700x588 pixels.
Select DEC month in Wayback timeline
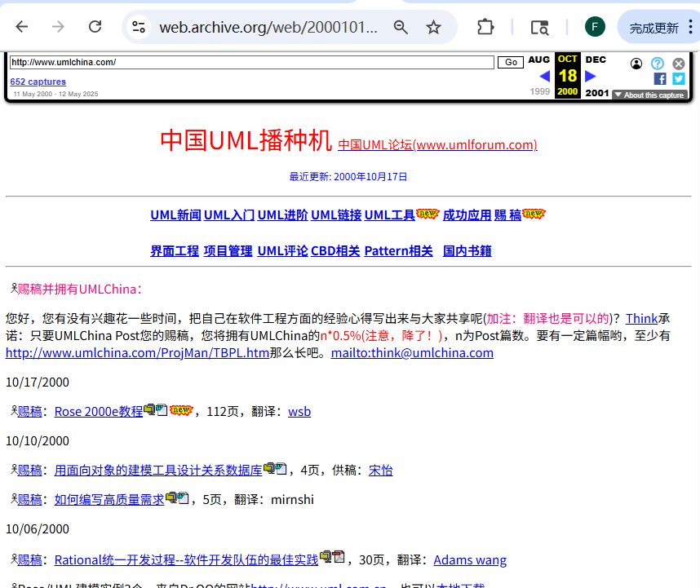tap(596, 60)
